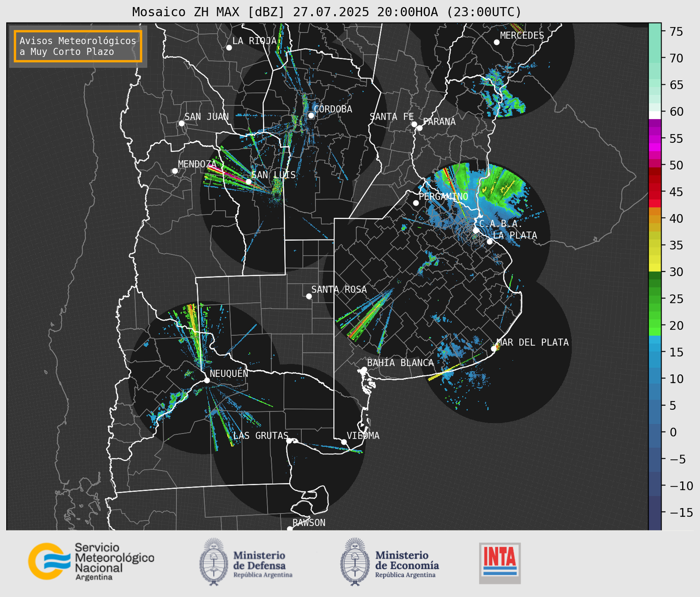Select the PARANA city marker
The image size is (700, 597).
pyautogui.click(x=420, y=128)
